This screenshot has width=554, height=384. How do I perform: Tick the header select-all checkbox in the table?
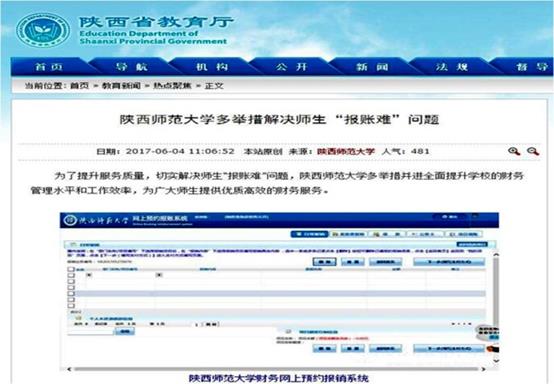click(71, 269)
